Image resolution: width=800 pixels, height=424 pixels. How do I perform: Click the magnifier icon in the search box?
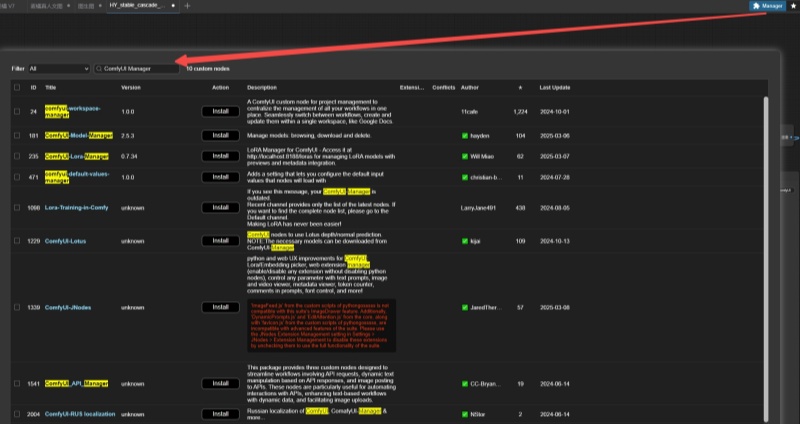click(x=99, y=68)
